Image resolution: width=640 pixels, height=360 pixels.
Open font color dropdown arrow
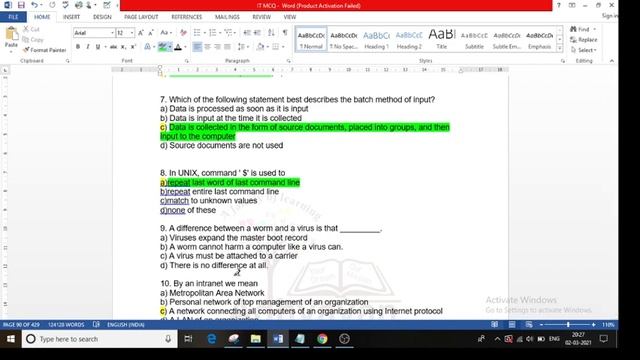pos(185,47)
